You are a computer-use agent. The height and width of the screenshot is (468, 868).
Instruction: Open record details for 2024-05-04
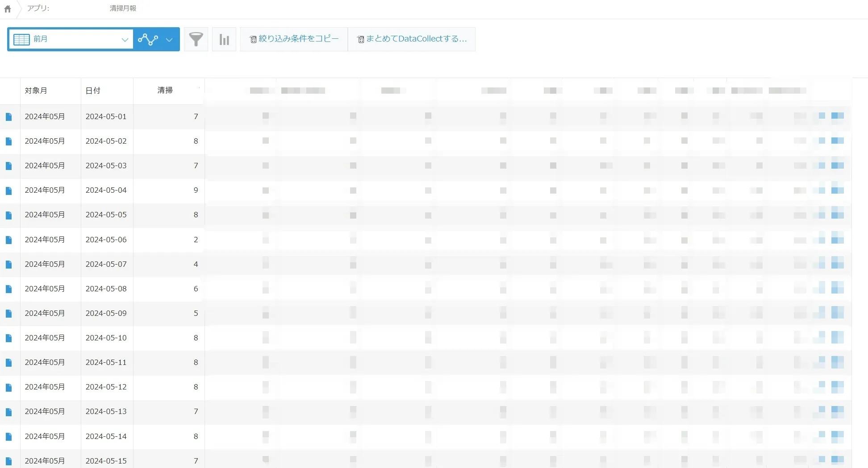(x=8, y=191)
